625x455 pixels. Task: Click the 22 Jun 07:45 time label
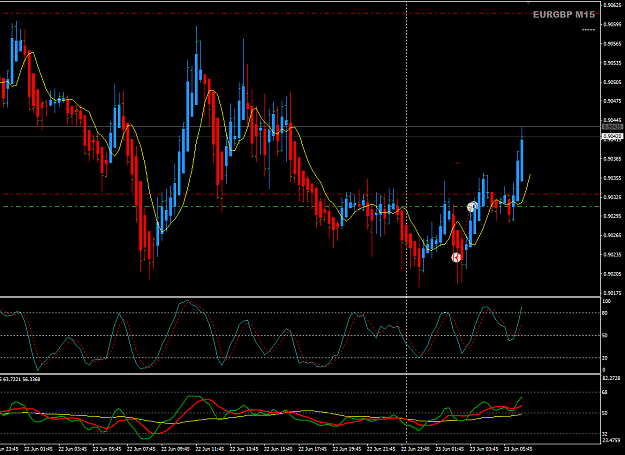[x=142, y=449]
